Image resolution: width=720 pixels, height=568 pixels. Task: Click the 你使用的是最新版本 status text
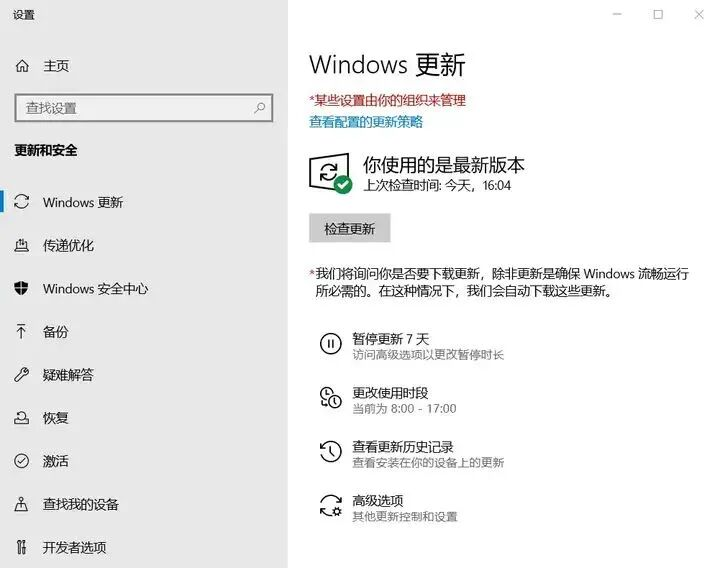(444, 165)
